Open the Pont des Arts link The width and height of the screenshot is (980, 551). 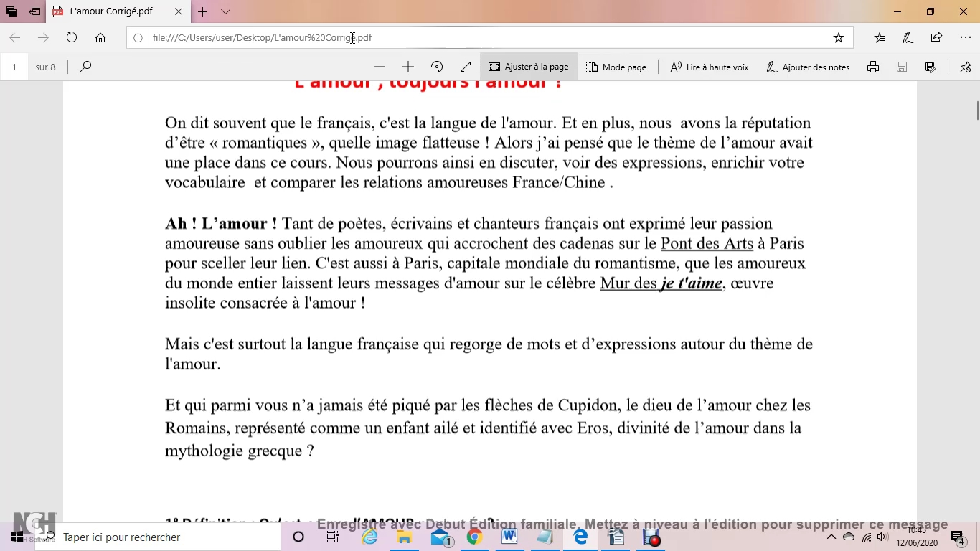click(707, 243)
